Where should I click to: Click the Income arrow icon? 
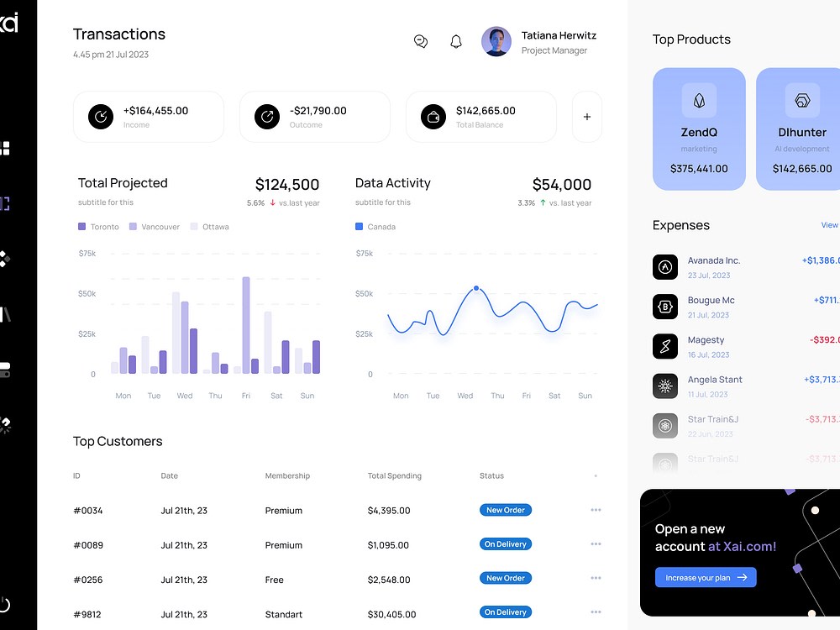[101, 117]
